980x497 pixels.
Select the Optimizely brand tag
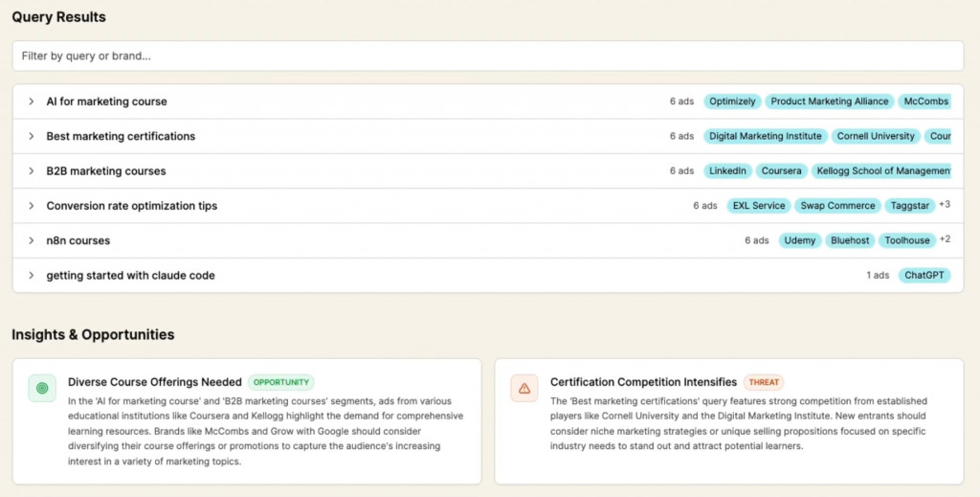(732, 102)
